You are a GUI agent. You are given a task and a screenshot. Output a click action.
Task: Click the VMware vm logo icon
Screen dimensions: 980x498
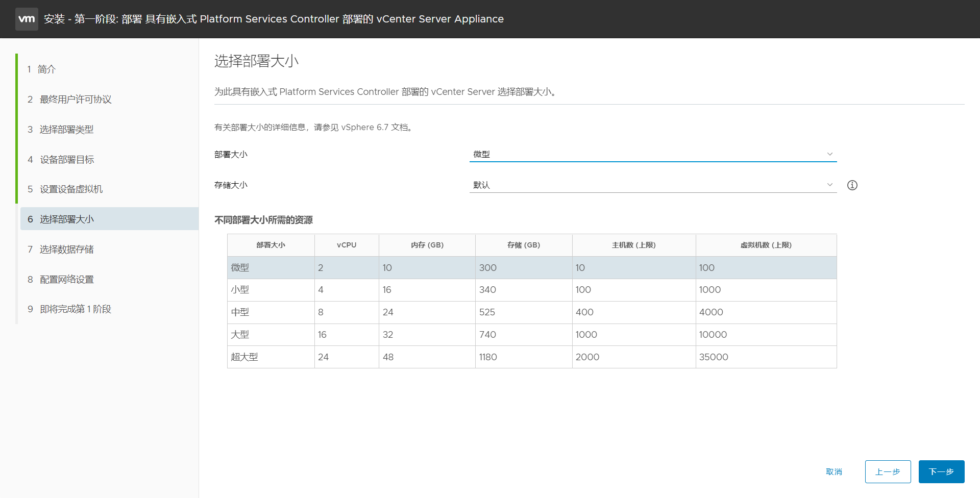pos(27,19)
